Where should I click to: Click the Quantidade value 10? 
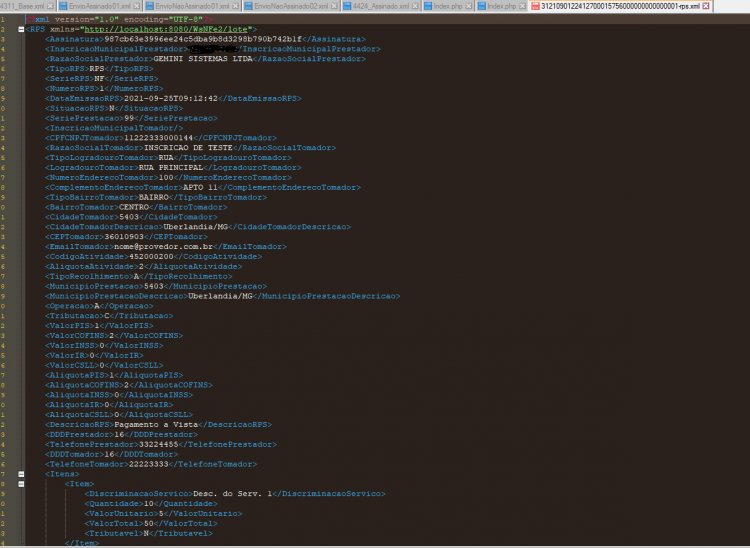[149, 504]
